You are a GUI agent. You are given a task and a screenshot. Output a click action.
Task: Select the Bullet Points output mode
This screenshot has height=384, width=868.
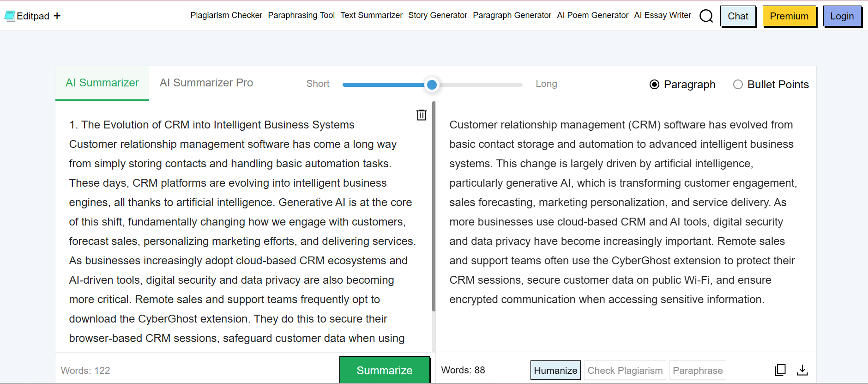click(738, 85)
